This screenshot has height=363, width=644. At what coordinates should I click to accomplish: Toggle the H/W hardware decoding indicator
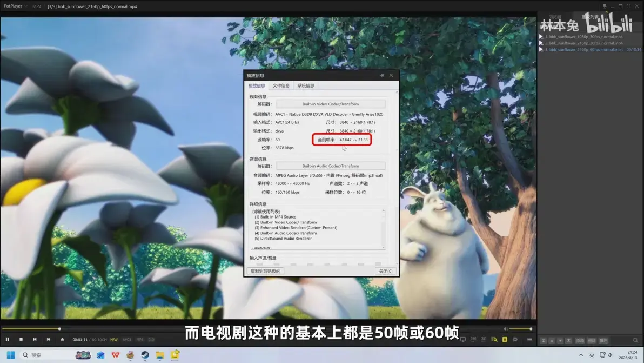click(x=114, y=340)
